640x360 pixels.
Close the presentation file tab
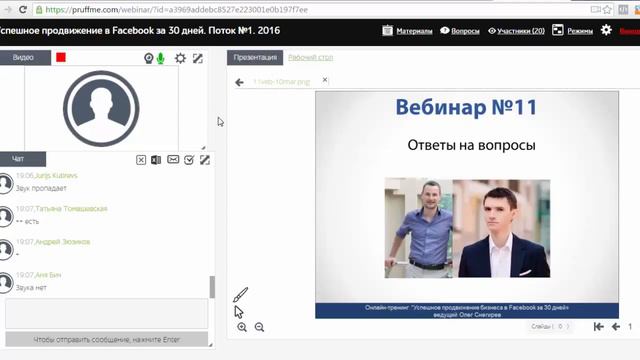point(325,80)
